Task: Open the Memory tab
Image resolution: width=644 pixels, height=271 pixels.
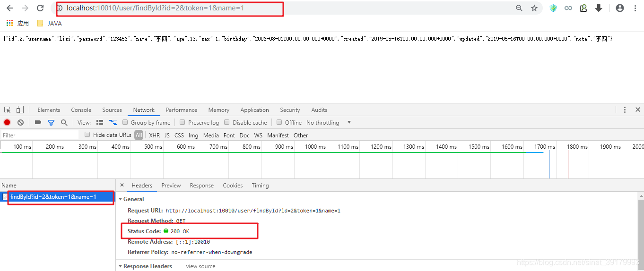Action: (x=218, y=110)
